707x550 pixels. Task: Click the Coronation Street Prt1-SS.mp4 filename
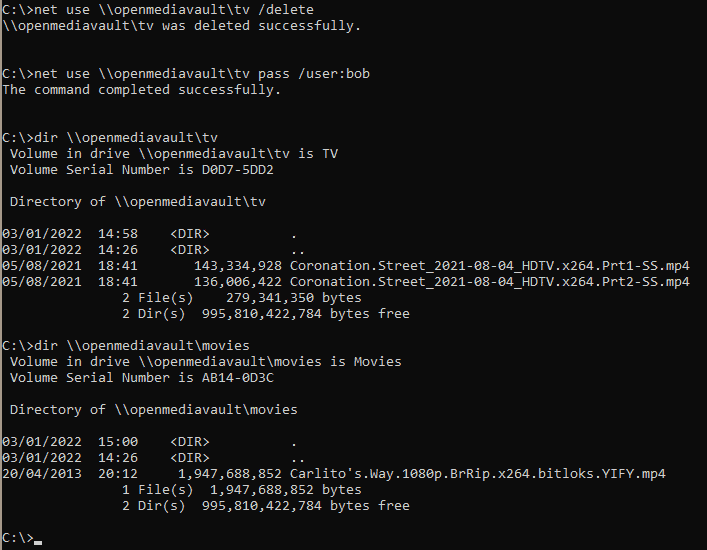coord(489,265)
